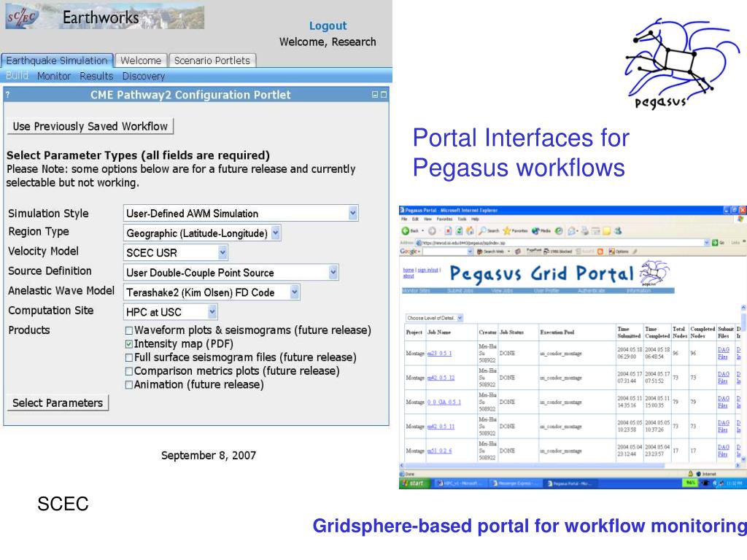
Task: Expand the Source Definition dropdown
Action: point(333,273)
